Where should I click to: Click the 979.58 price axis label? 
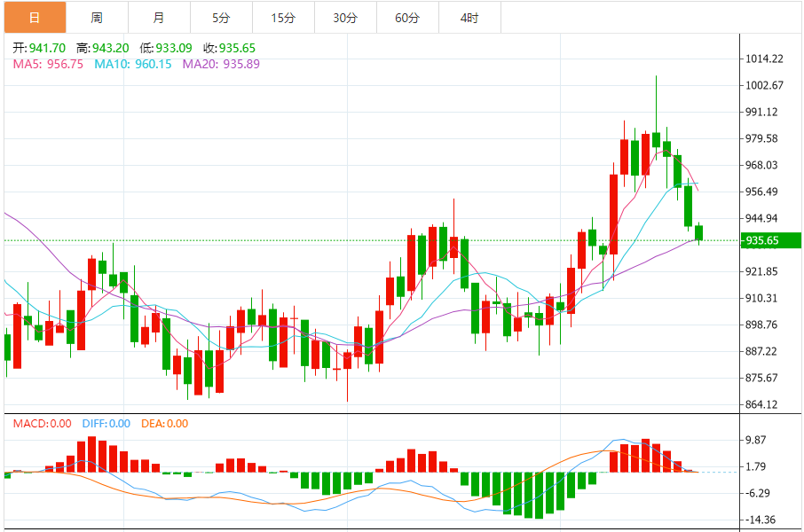(x=761, y=139)
